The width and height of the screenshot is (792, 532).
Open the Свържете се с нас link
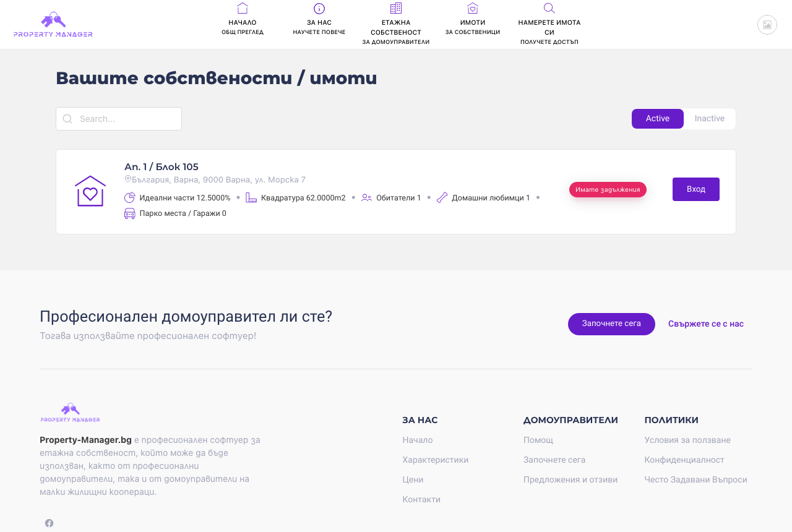pyautogui.click(x=706, y=324)
